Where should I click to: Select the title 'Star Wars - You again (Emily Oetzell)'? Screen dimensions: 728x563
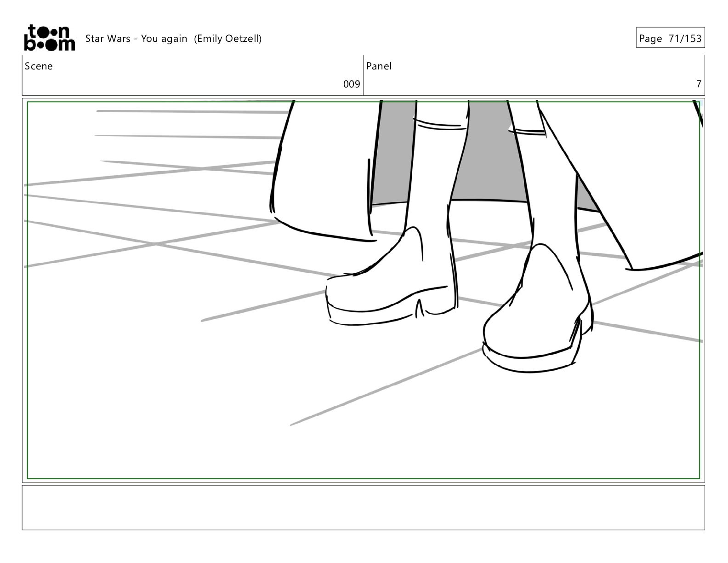tap(173, 39)
